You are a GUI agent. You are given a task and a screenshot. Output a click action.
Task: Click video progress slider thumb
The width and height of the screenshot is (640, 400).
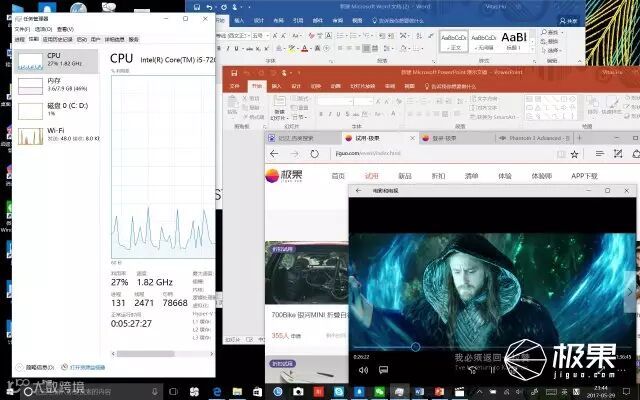tap(416, 347)
